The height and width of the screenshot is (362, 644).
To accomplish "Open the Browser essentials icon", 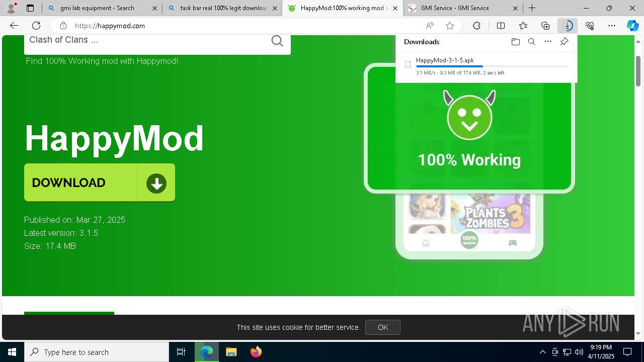I will point(590,26).
